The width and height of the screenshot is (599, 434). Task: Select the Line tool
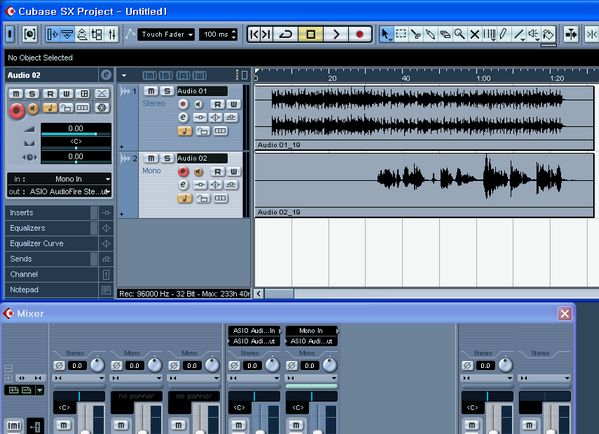coord(519,35)
